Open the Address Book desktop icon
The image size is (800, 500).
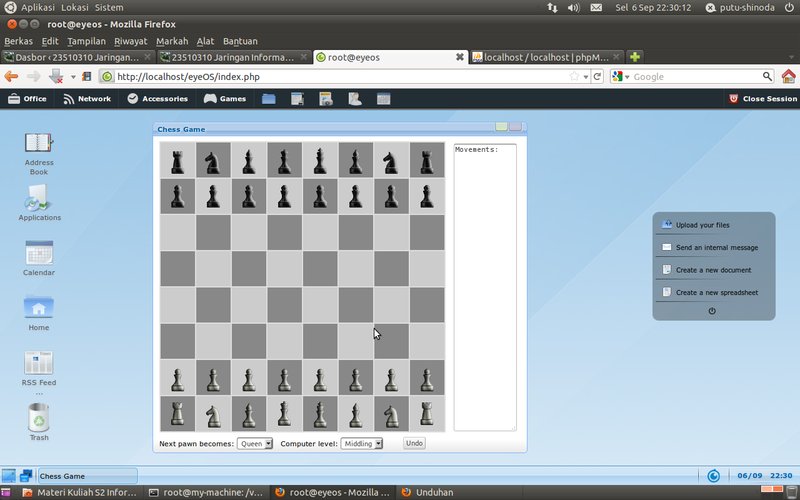(39, 143)
